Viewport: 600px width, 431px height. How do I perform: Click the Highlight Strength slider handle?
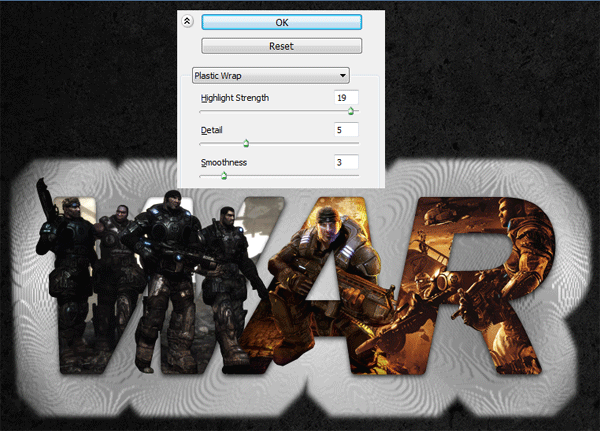[x=351, y=111]
